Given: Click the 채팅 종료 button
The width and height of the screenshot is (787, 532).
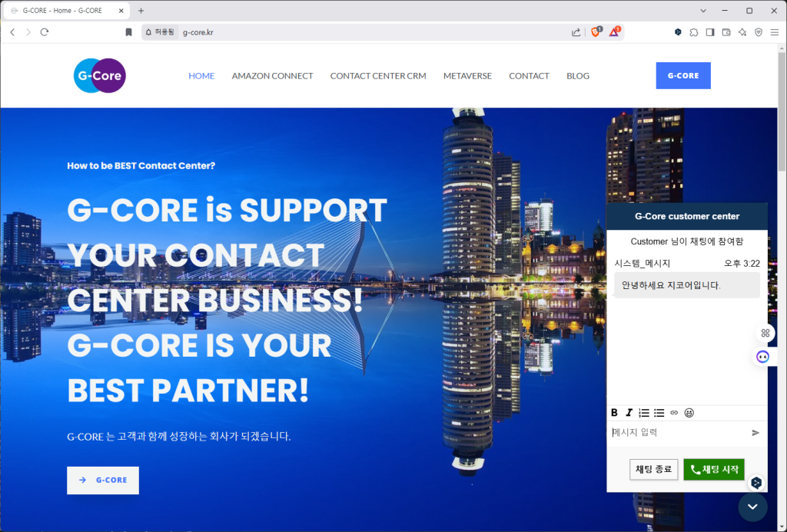Looking at the screenshot, I should pyautogui.click(x=653, y=469).
